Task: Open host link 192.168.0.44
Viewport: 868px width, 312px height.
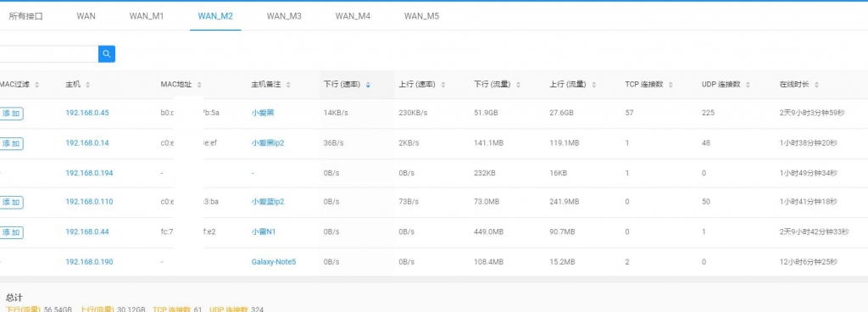Action: (x=87, y=231)
